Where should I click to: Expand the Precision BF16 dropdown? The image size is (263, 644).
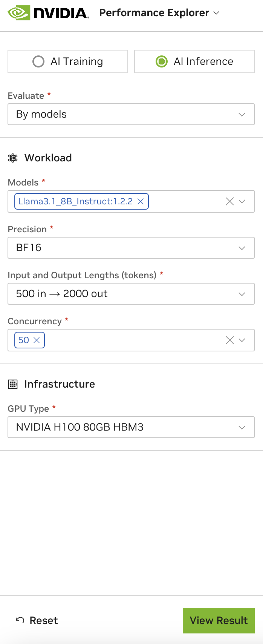tap(131, 248)
